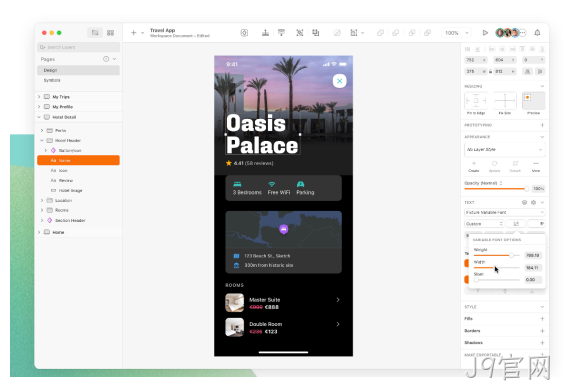This screenshot has width=564, height=391.
Task: Collapse the Hotel Detail artboard
Action: tap(39, 117)
